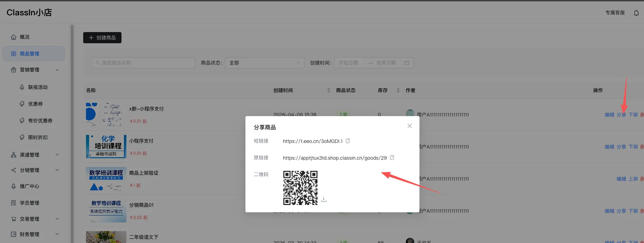The height and width of the screenshot is (243, 644).
Task: Select 商品管理 in sidebar
Action: click(34, 54)
